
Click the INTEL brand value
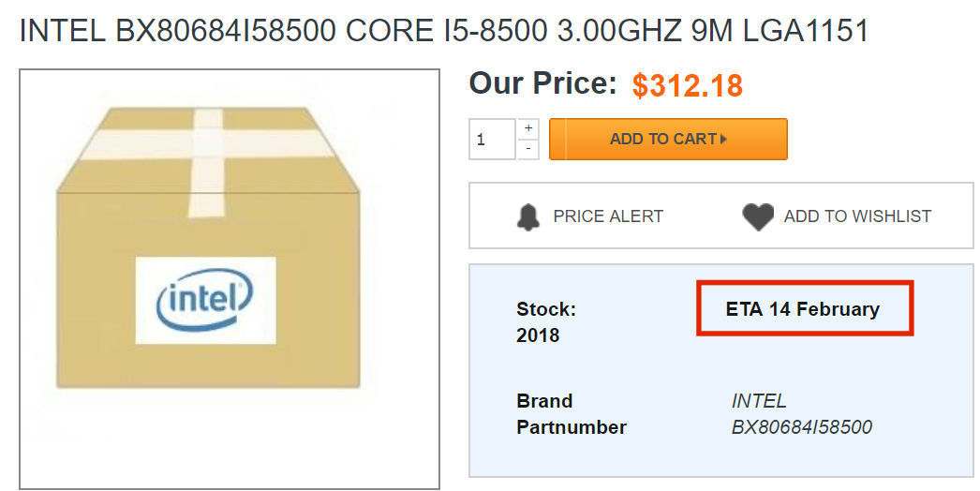pyautogui.click(x=759, y=401)
